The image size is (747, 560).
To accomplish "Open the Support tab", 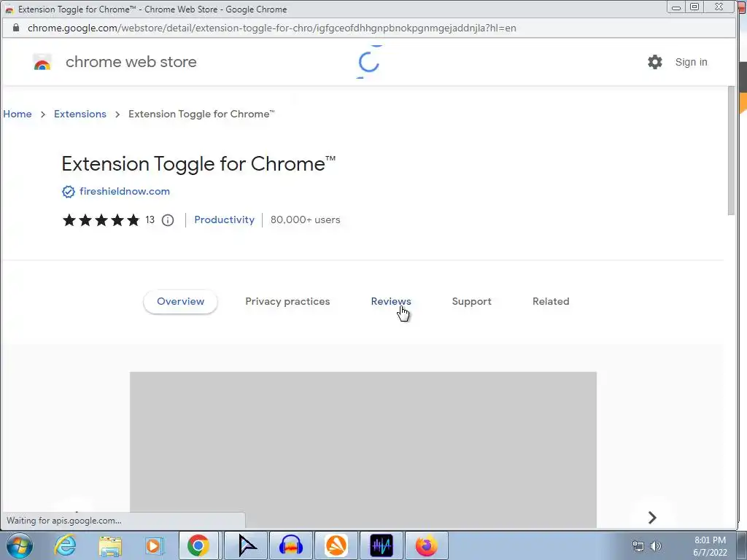I will click(472, 301).
